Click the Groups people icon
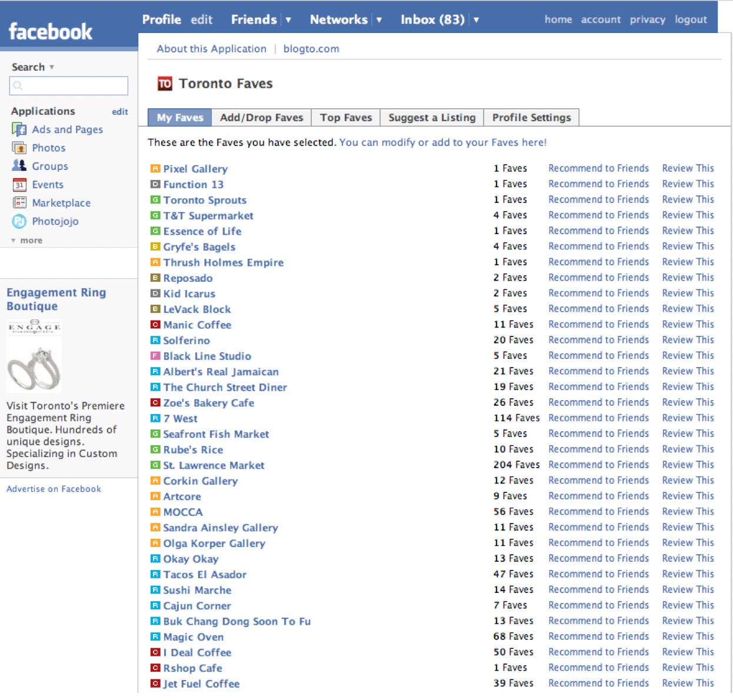This screenshot has height=700, width=733. click(19, 166)
